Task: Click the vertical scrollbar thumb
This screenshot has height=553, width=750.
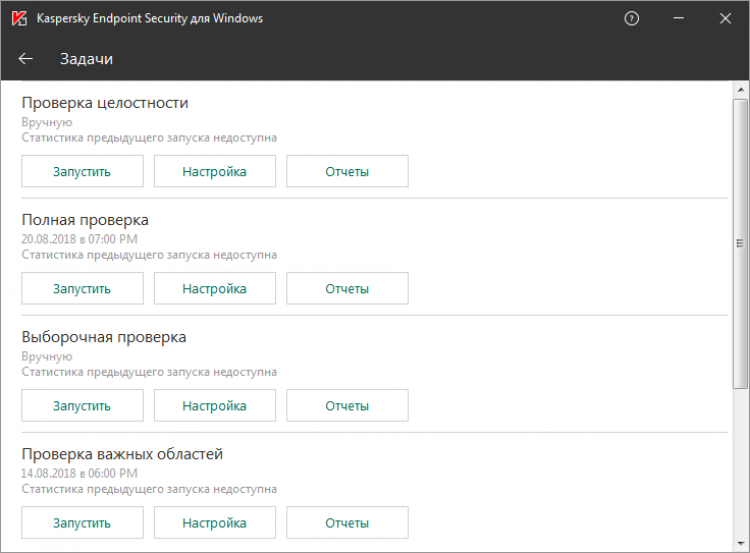Action: coord(740,243)
